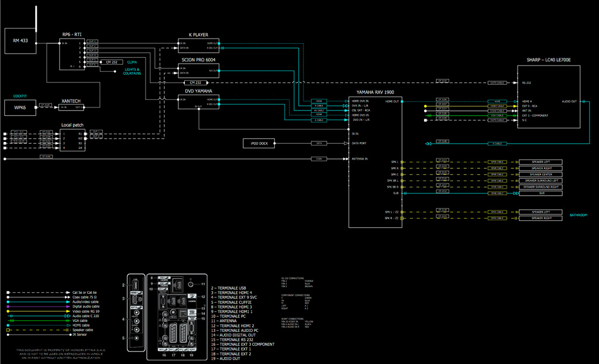The width and height of the screenshot is (599, 364).
Task: Select the Video cable RG 59 legend entry
Action: click(x=86, y=311)
